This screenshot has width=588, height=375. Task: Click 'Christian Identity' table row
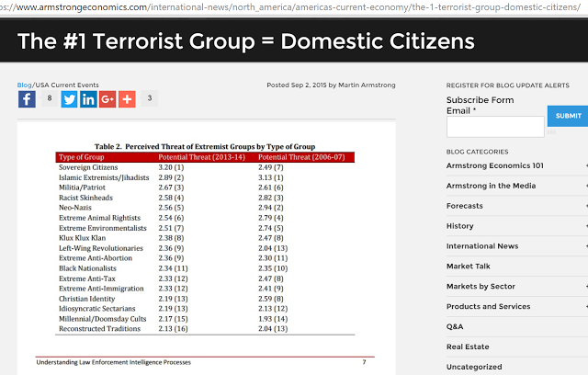pos(205,299)
